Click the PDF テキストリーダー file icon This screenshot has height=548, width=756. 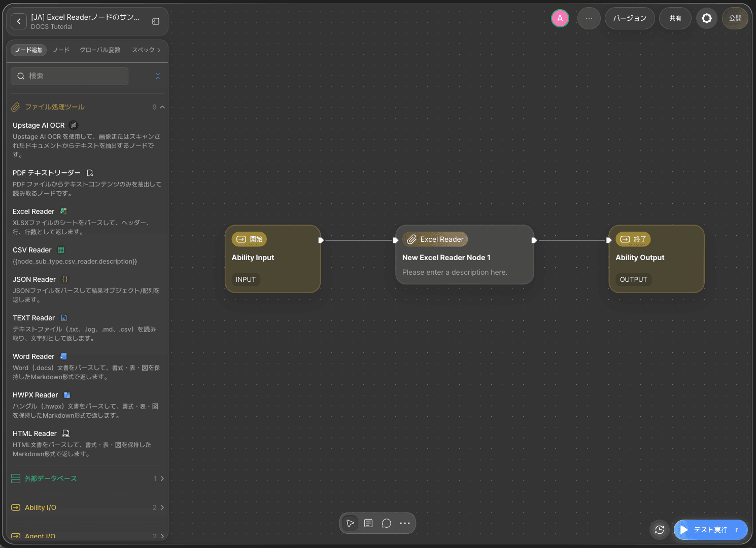click(x=90, y=173)
